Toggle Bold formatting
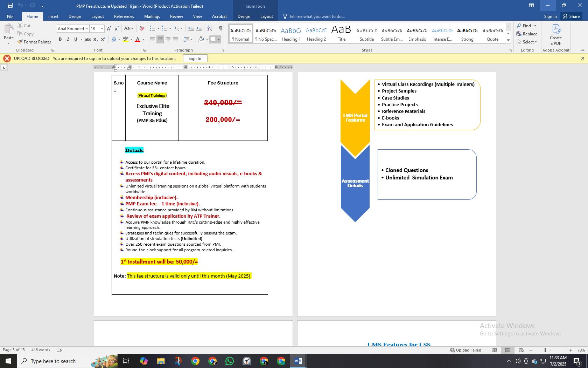Viewport: 588px width, 368px height. click(60, 39)
